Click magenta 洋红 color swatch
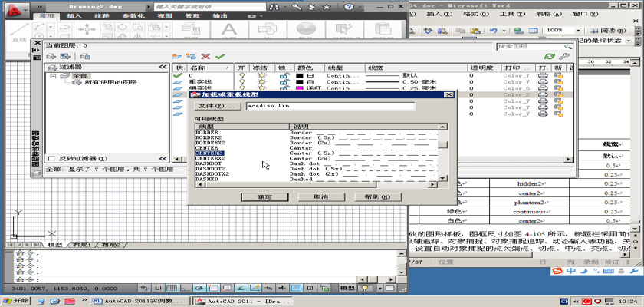Viewport: 644px width, 307px height. pyautogui.click(x=300, y=88)
